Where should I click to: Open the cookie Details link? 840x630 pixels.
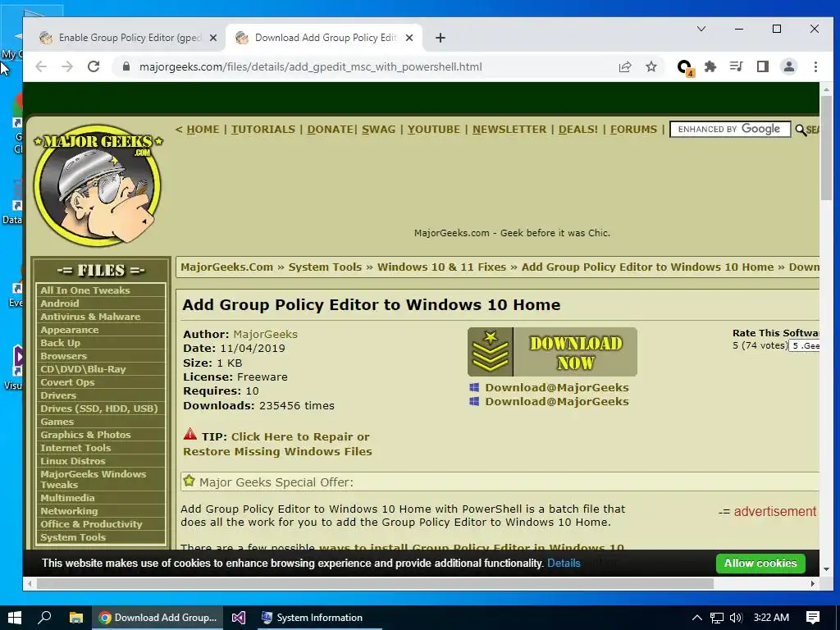564,564
